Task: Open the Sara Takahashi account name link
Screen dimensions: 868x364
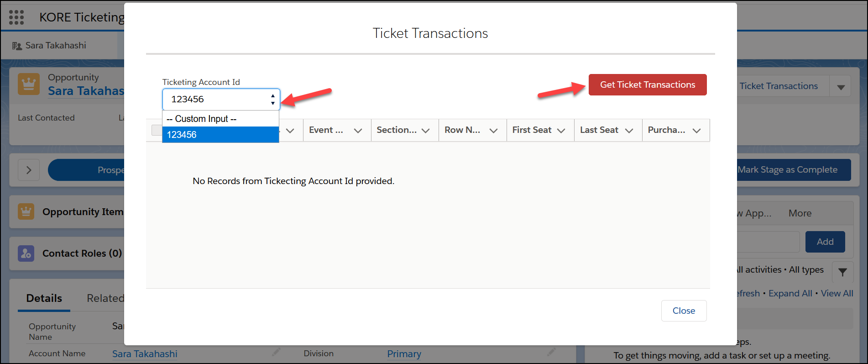Action: [145, 354]
